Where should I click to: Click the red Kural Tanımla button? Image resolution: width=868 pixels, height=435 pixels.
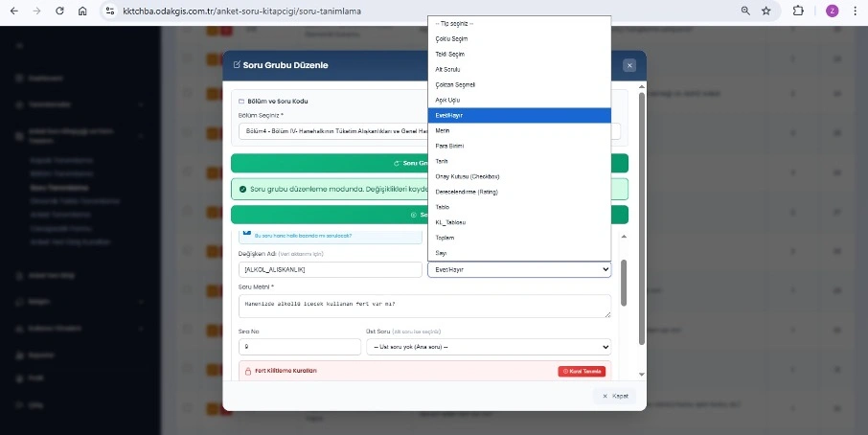[582, 371]
